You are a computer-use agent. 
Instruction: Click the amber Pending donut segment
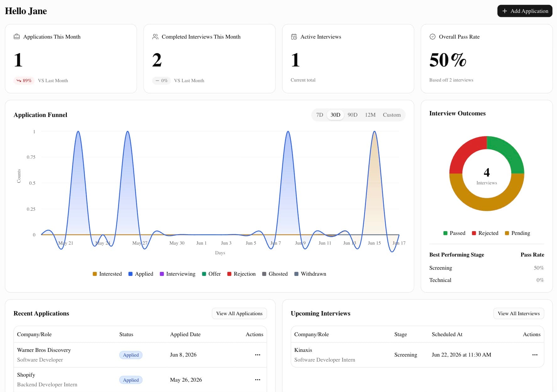click(487, 204)
